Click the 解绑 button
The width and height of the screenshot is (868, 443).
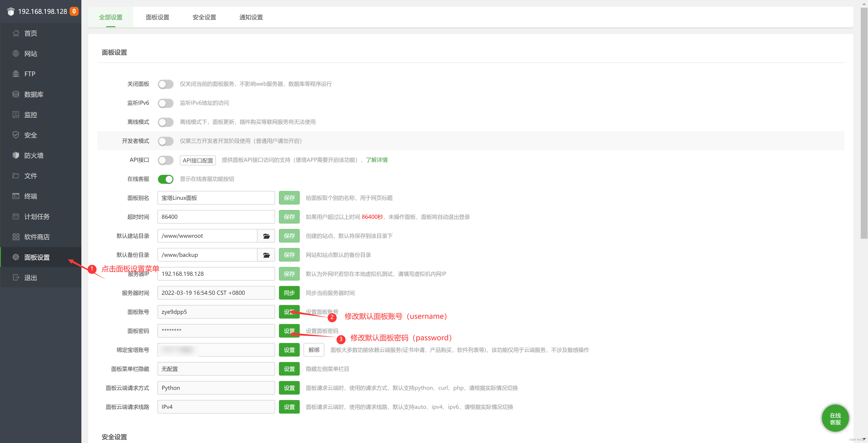click(314, 350)
